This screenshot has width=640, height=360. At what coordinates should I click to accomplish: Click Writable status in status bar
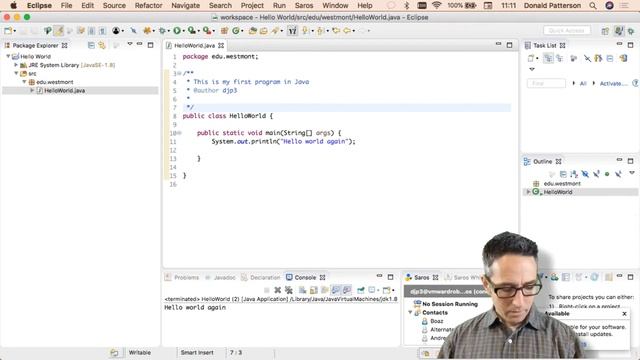tap(140, 353)
